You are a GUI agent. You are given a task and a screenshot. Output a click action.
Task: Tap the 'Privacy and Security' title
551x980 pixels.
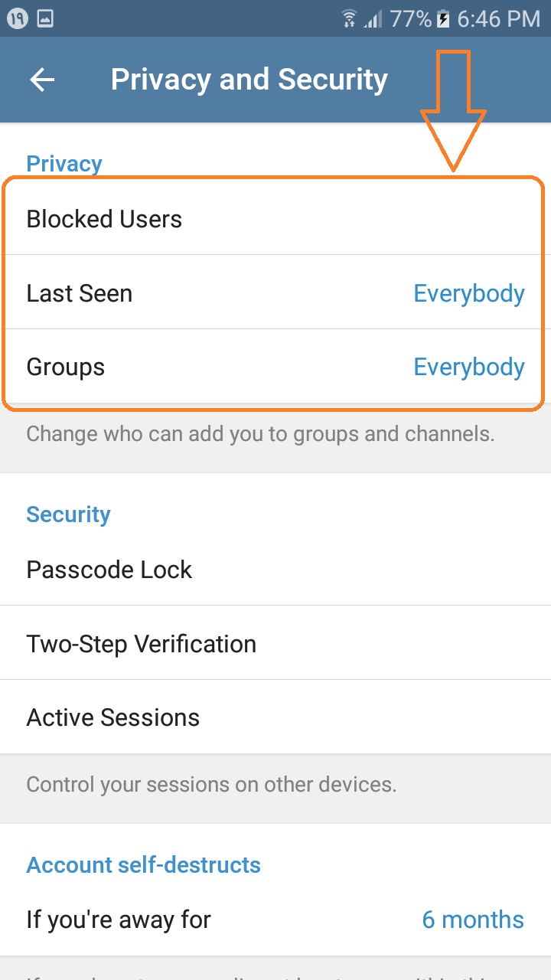click(x=249, y=80)
